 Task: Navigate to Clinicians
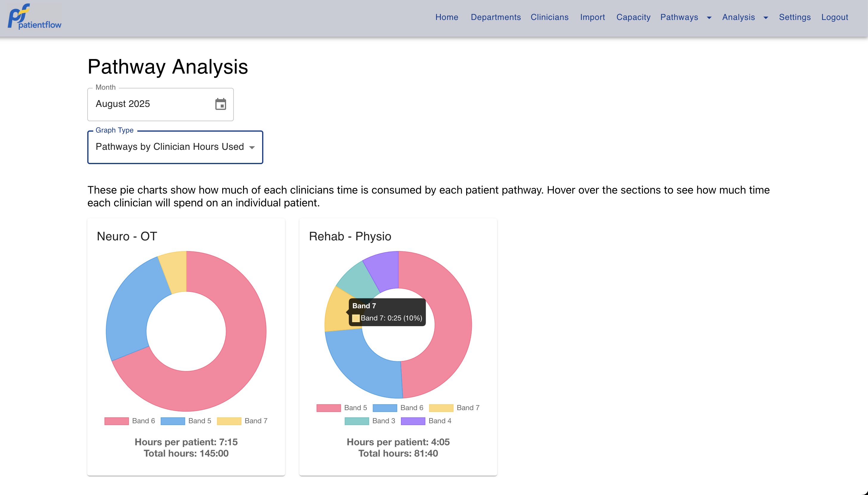coord(549,17)
